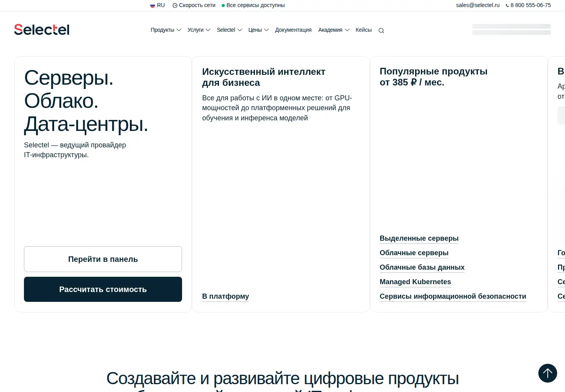565x392 pixels.
Task: Click the RU language selector
Action: (x=157, y=5)
